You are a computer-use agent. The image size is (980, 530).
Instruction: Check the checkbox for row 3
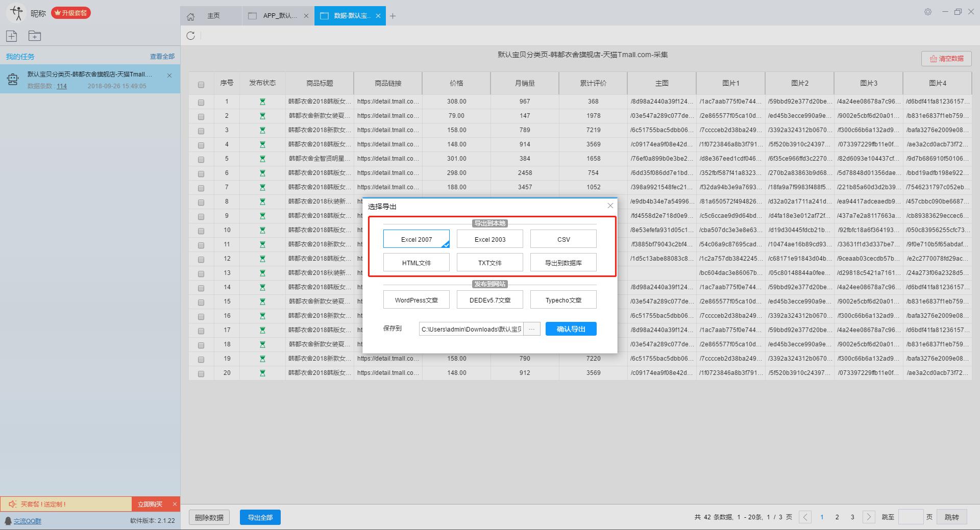pyautogui.click(x=201, y=131)
